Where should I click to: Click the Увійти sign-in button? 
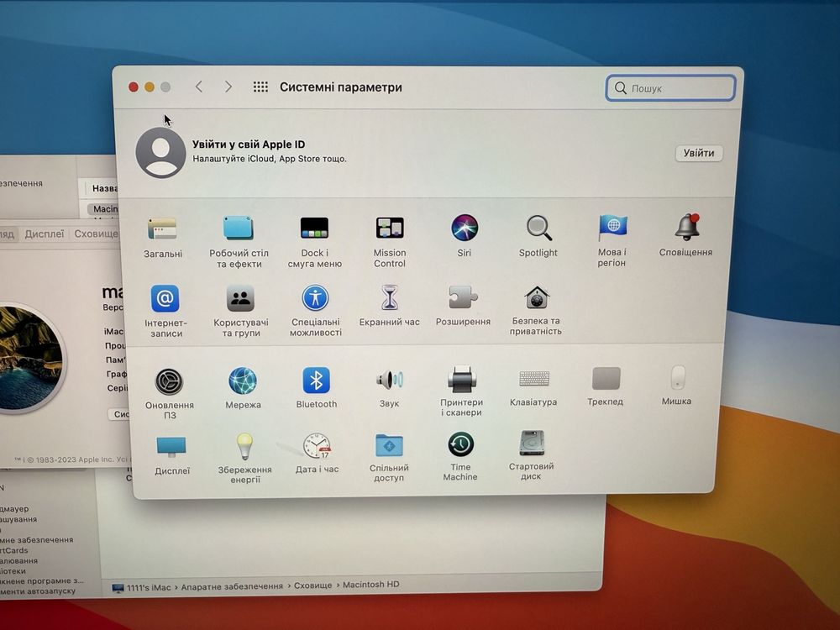click(x=699, y=153)
